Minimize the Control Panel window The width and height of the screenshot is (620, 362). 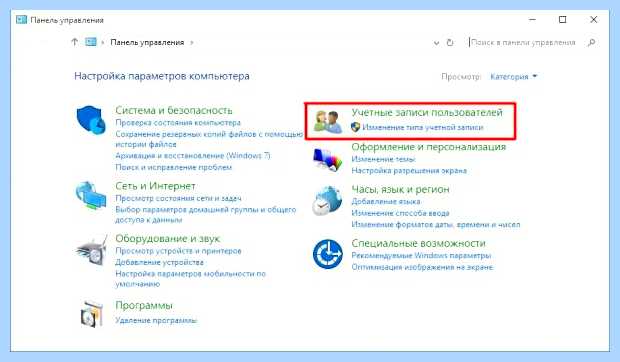tap(533, 19)
